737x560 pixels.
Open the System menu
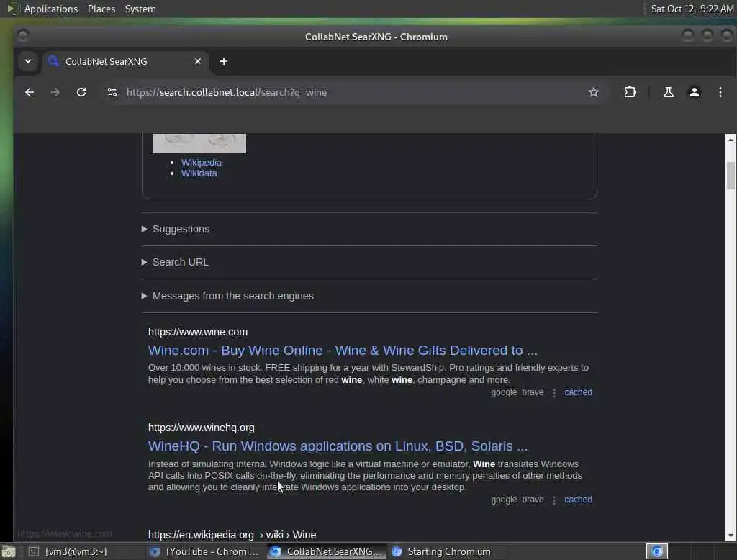click(x=140, y=9)
